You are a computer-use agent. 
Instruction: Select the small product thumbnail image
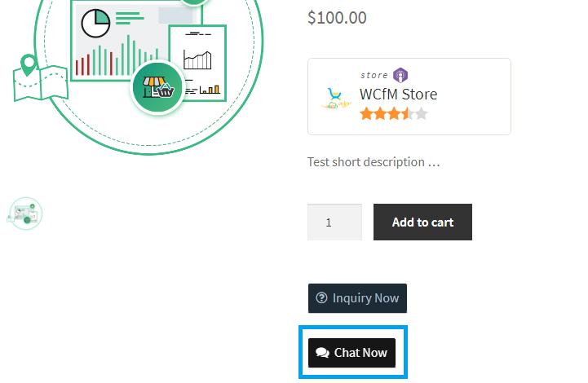pyautogui.click(x=24, y=214)
